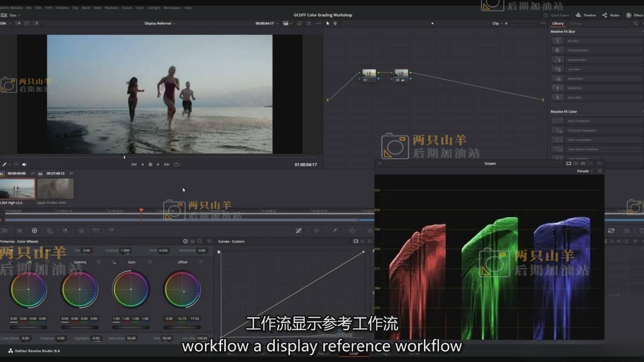This screenshot has width=644, height=362.
Task: Select the Apple ProRes 4444 clip thumbnail
Action: (x=56, y=188)
